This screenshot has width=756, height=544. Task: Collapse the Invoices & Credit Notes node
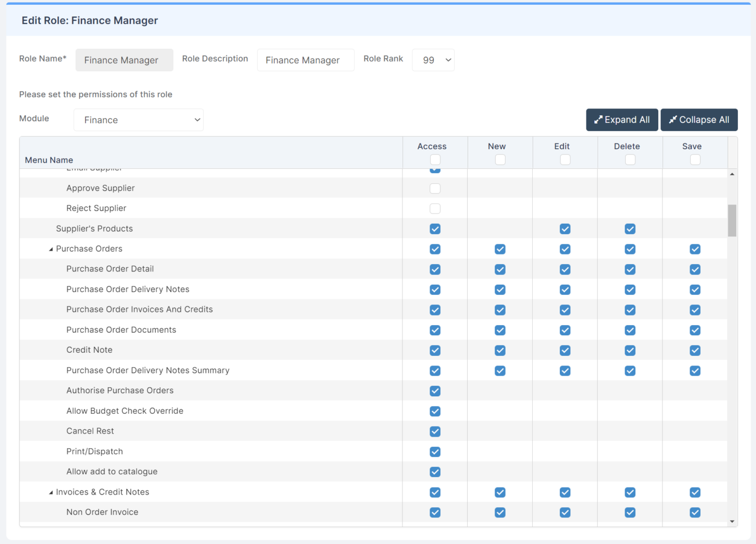[51, 492]
